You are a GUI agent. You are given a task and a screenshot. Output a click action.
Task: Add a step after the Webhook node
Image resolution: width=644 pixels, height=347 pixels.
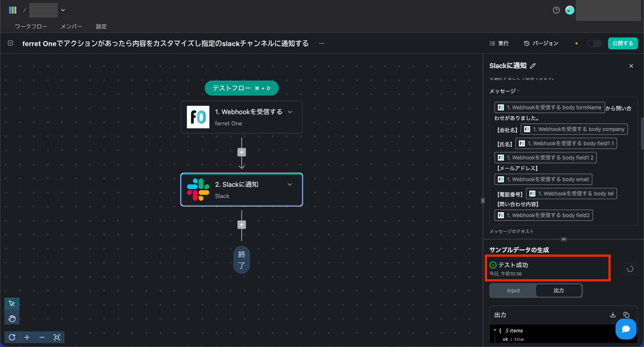pyautogui.click(x=242, y=152)
